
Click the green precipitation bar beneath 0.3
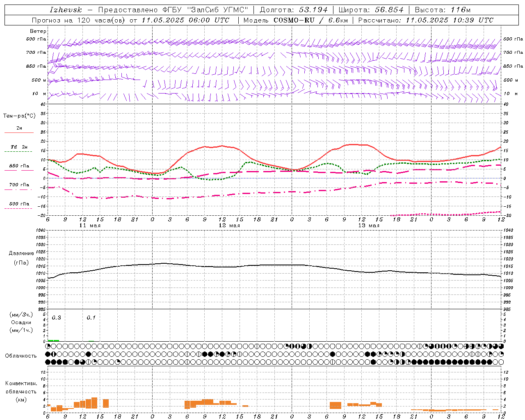pyautogui.click(x=53, y=340)
